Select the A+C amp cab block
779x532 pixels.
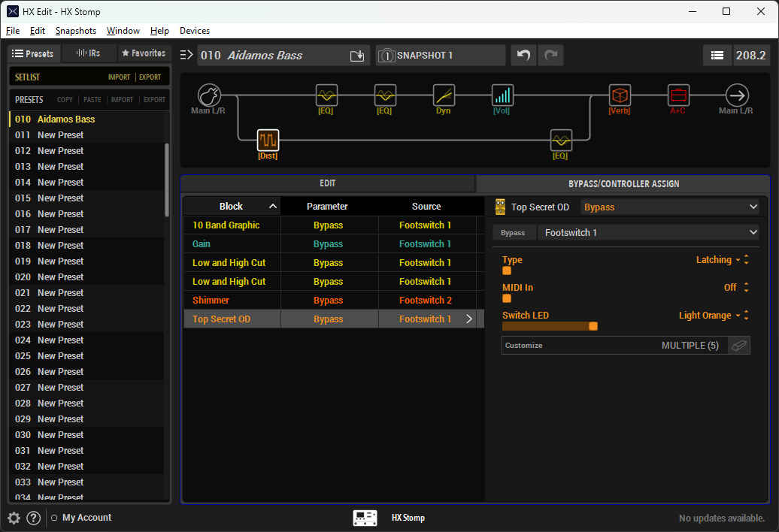(x=678, y=95)
